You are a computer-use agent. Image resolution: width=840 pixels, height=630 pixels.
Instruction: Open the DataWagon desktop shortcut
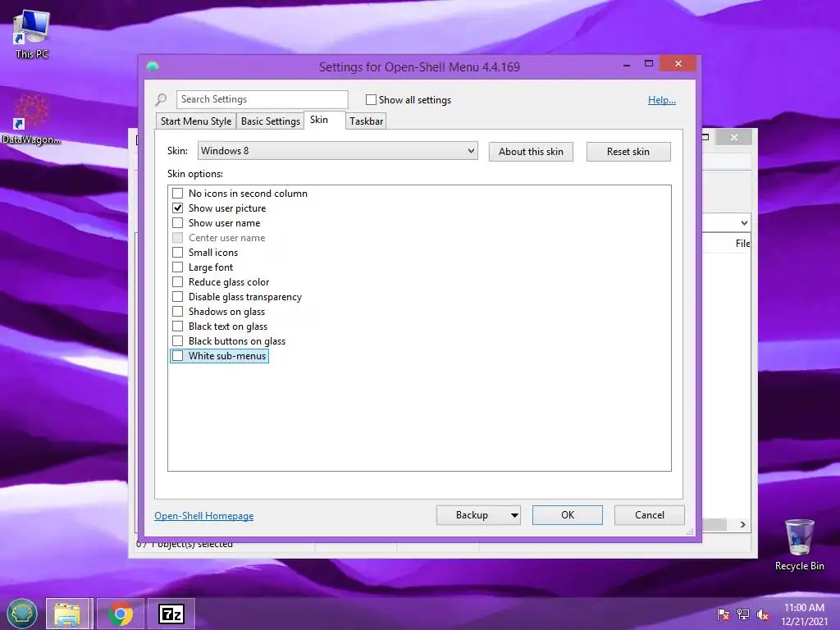coord(31,120)
